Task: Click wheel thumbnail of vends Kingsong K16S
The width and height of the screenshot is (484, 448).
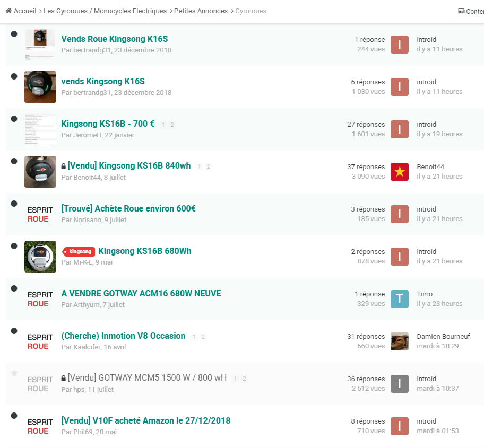Action: tap(40, 87)
